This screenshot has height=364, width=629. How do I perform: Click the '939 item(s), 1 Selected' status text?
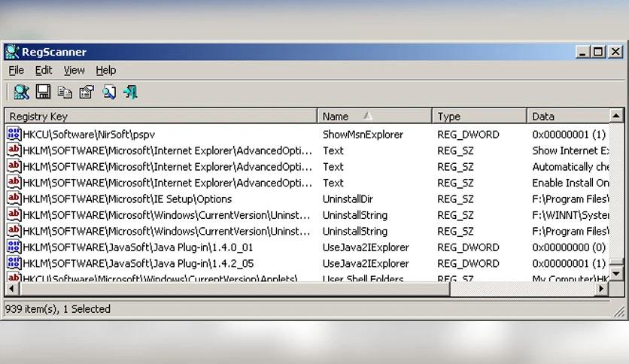(57, 308)
